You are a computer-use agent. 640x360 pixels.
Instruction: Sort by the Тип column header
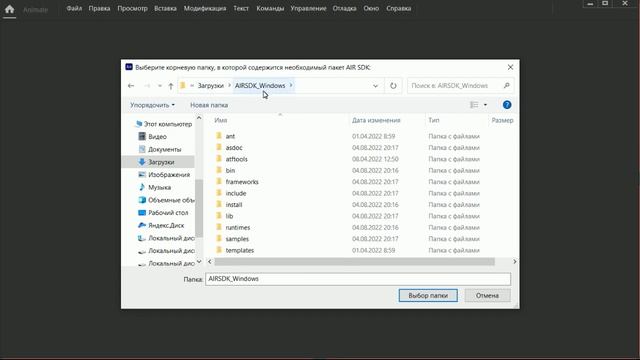tap(434, 120)
